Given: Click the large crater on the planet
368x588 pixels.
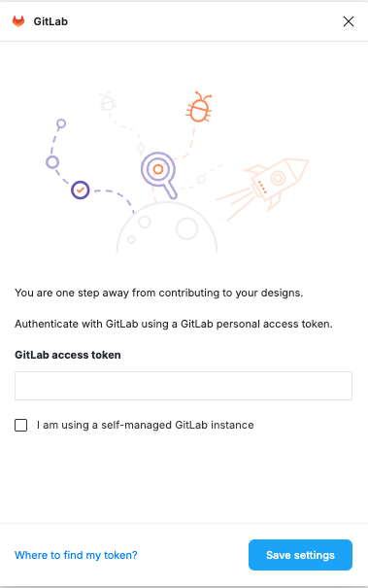Looking at the screenshot, I should point(187,228).
